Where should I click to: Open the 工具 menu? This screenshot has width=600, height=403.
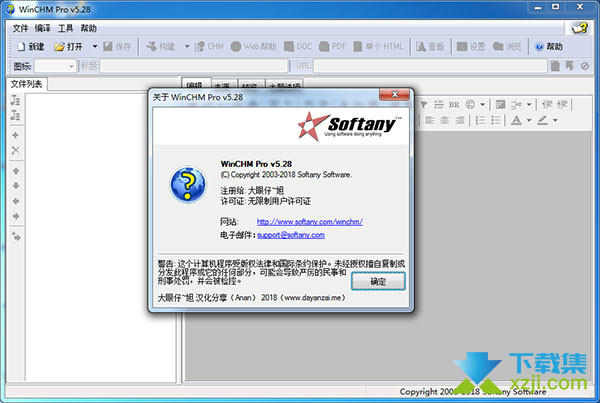(x=65, y=28)
